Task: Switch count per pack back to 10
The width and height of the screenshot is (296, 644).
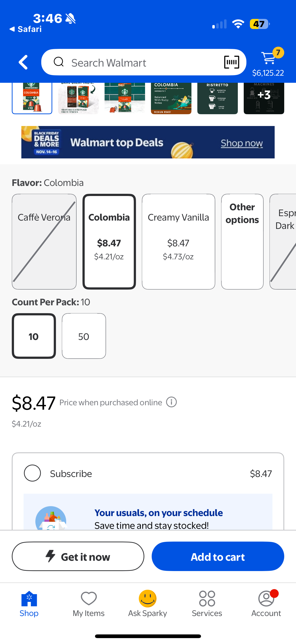Action: click(33, 336)
